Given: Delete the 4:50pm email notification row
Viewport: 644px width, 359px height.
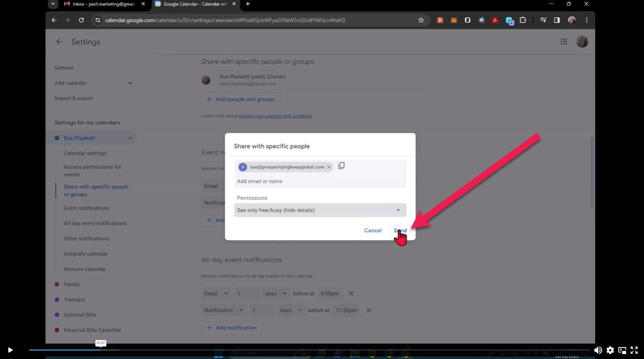Looking at the screenshot, I should [351, 294].
